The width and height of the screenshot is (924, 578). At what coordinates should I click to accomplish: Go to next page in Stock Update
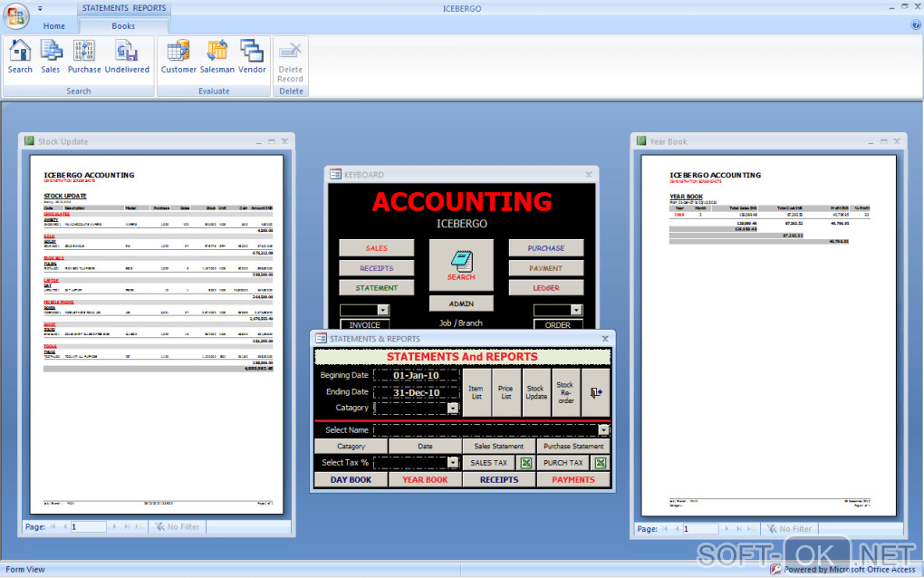pyautogui.click(x=114, y=526)
